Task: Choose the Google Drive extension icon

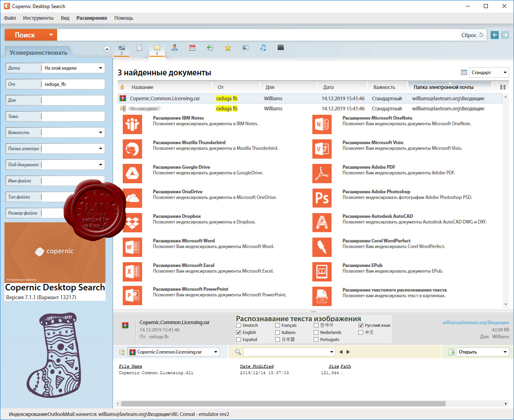Action: coord(132,174)
